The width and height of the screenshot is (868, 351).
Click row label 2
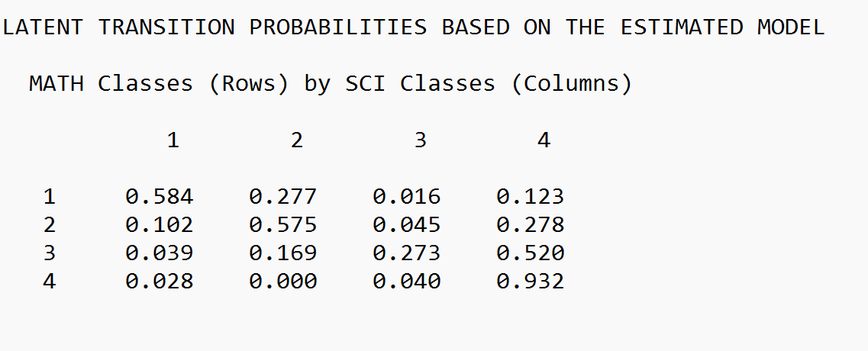click(50, 225)
